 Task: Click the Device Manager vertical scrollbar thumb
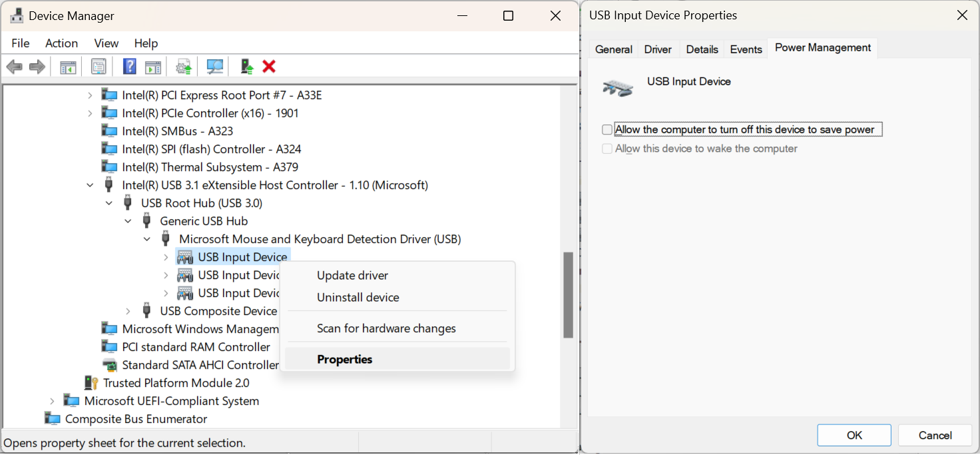click(x=568, y=294)
